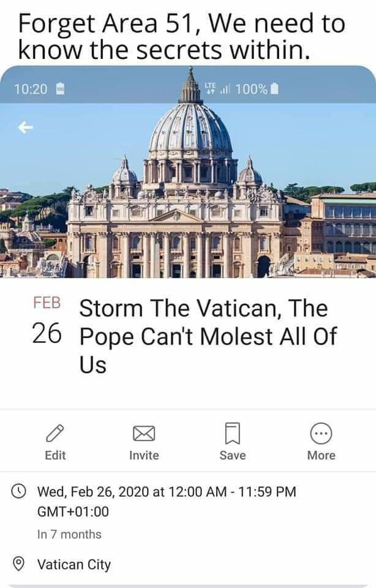Click the Wed, Feb 26, 2020 time line
The height and width of the screenshot is (588, 376).
[167, 491]
